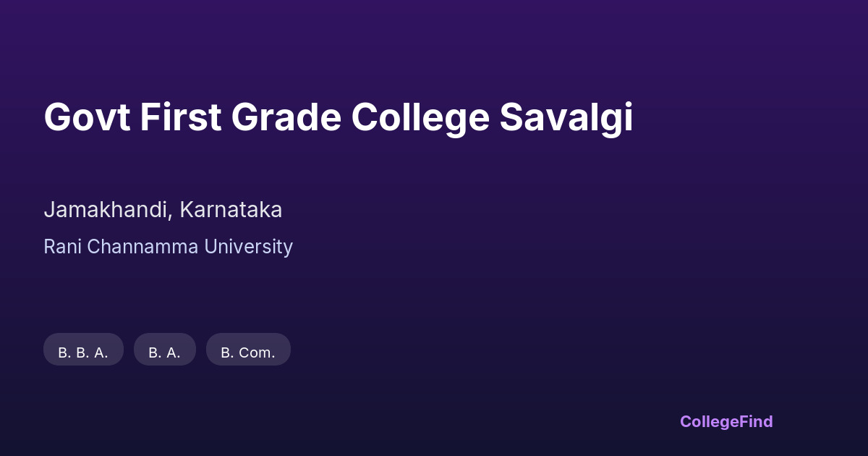Click the word "Channamma" in the affiliation
The width and height of the screenshot is (868, 456).
tap(143, 247)
